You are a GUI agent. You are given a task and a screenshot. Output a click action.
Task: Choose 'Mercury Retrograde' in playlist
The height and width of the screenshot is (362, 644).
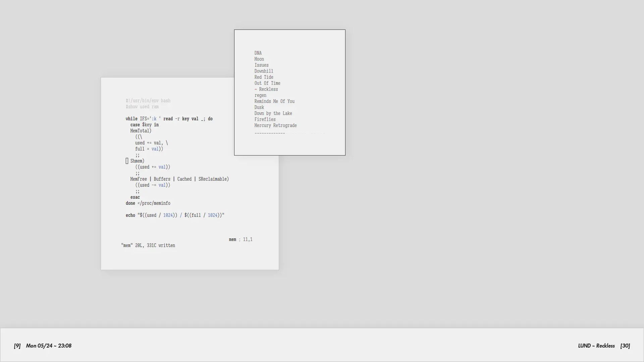point(275,125)
